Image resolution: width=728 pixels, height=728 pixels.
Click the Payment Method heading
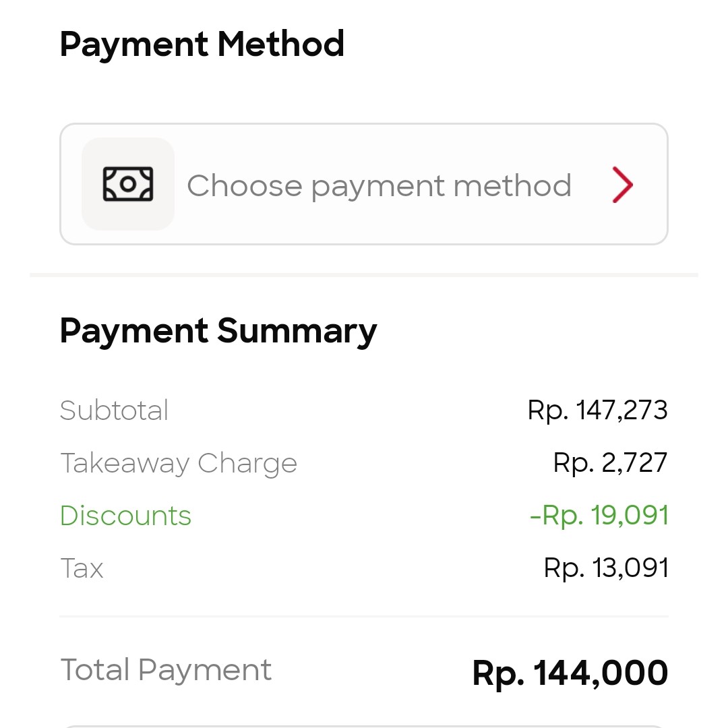pyautogui.click(x=202, y=44)
